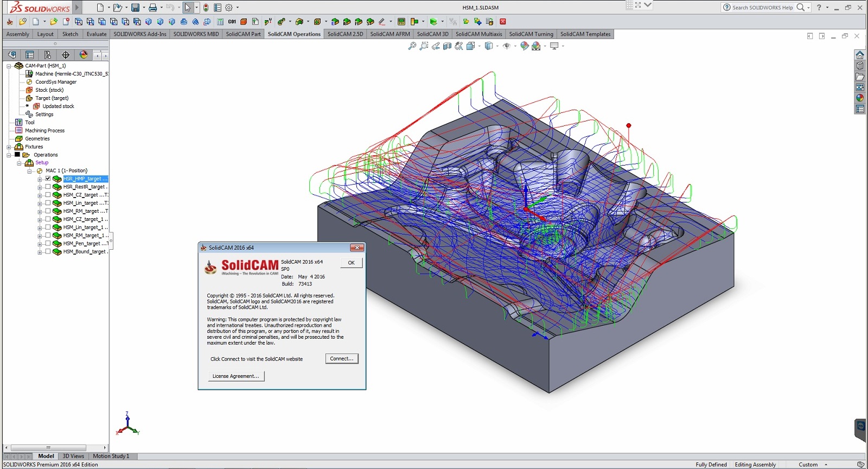Check the HSM_CZ_target_1 operation checkbox
868x469 pixels.
(x=48, y=219)
